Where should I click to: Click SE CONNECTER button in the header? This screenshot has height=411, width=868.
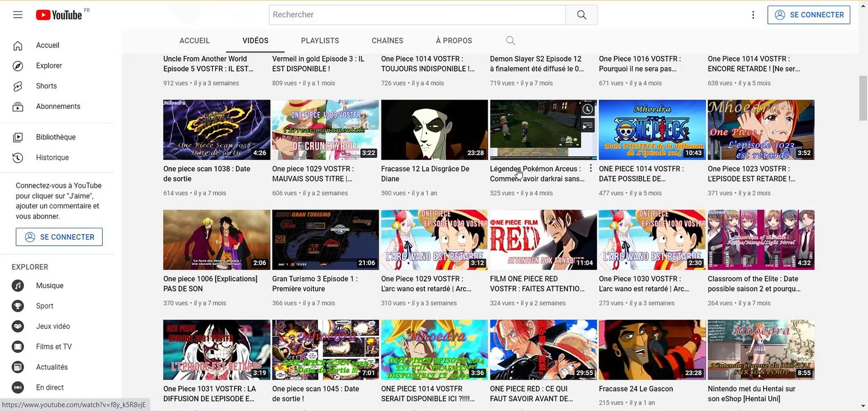[809, 15]
